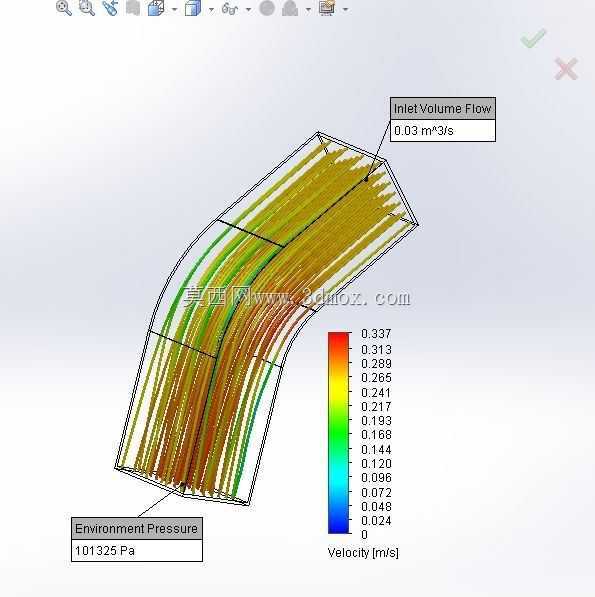Click the Zoom to Fit magnifier icon

coord(64,8)
